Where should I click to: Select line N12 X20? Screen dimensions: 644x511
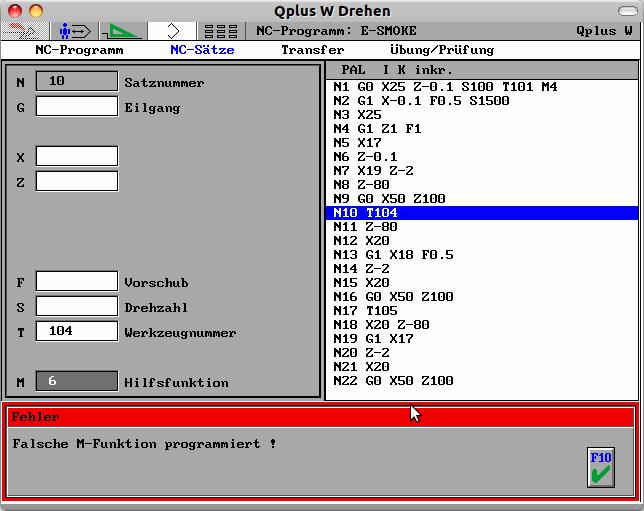pyautogui.click(x=482, y=241)
